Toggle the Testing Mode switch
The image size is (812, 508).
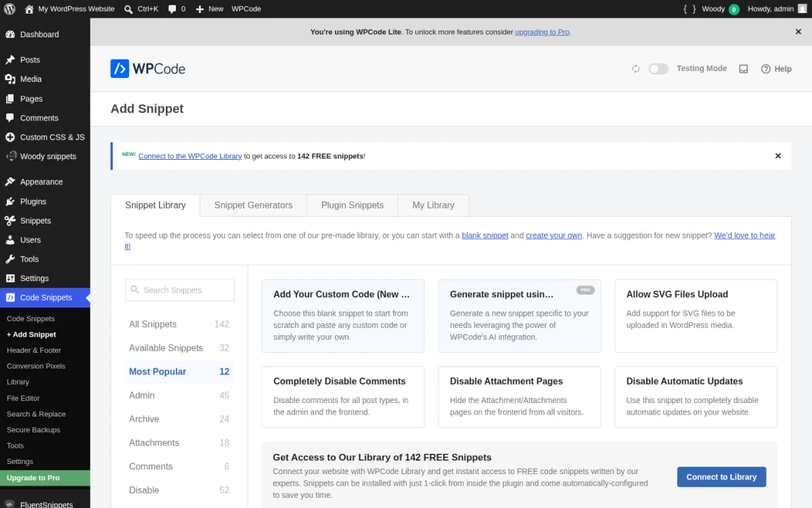tap(658, 68)
